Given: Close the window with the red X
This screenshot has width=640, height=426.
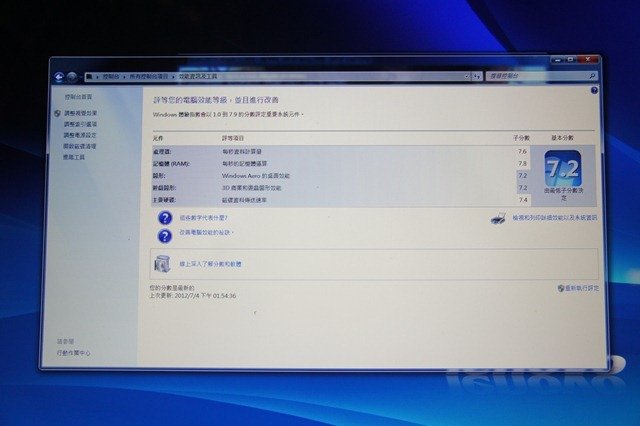Looking at the screenshot, I should [x=588, y=60].
